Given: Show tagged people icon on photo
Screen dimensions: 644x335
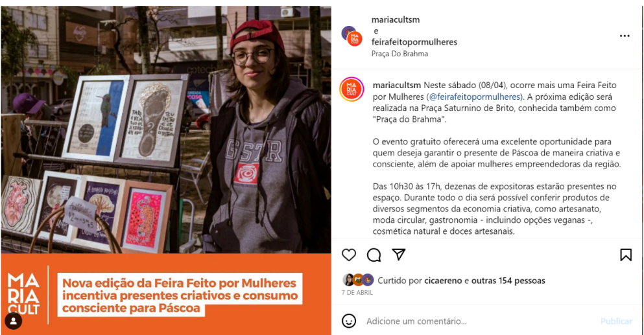Looking at the screenshot, I should click(x=13, y=321).
